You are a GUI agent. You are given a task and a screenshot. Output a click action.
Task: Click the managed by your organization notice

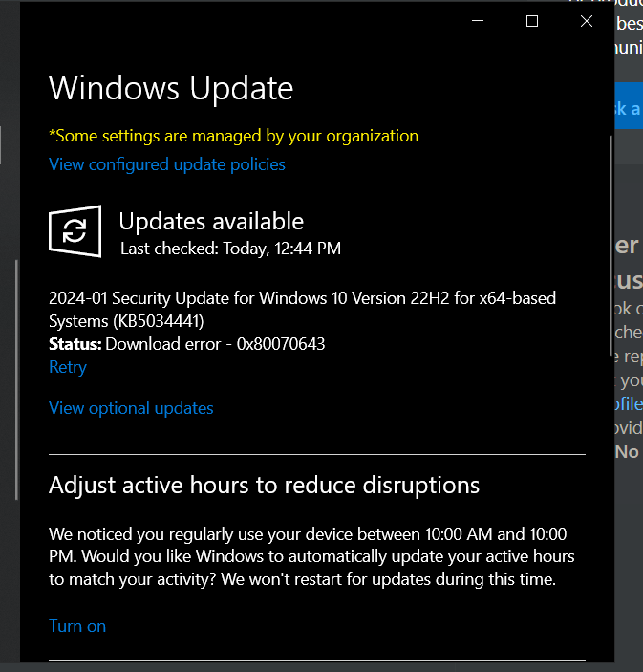point(233,136)
